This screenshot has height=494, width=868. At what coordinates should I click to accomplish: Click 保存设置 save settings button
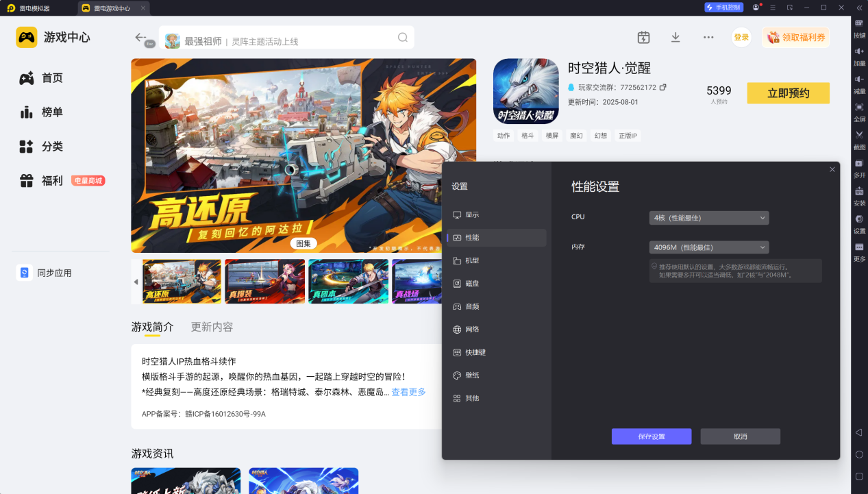(652, 436)
